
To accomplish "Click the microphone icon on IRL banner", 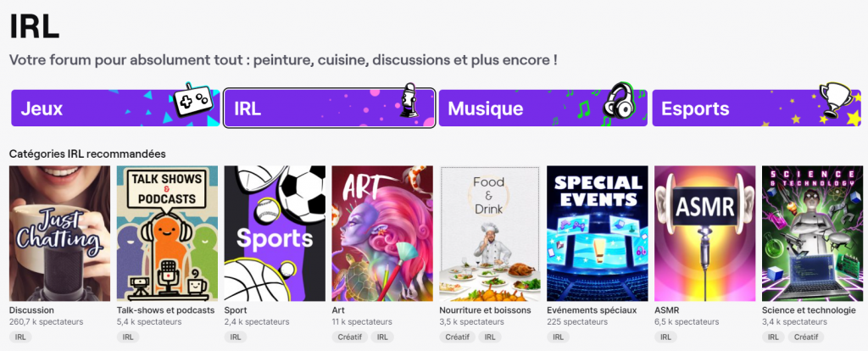I will [x=409, y=100].
